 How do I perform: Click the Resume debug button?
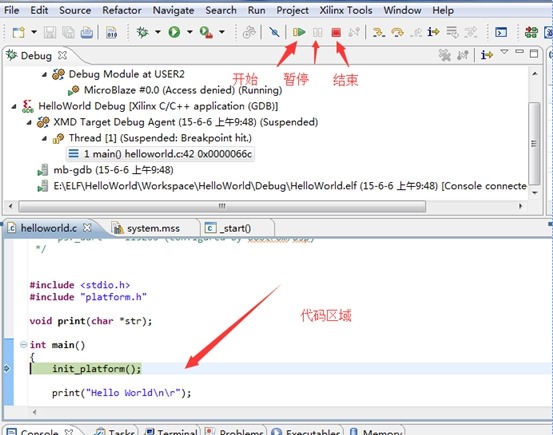coord(299,32)
